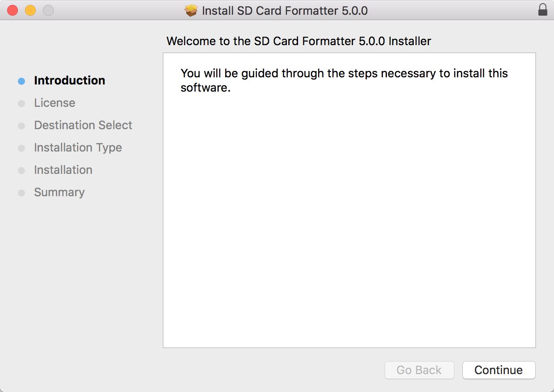Click the gray License step bullet
Viewport: 554px width, 392px height.
[21, 104]
